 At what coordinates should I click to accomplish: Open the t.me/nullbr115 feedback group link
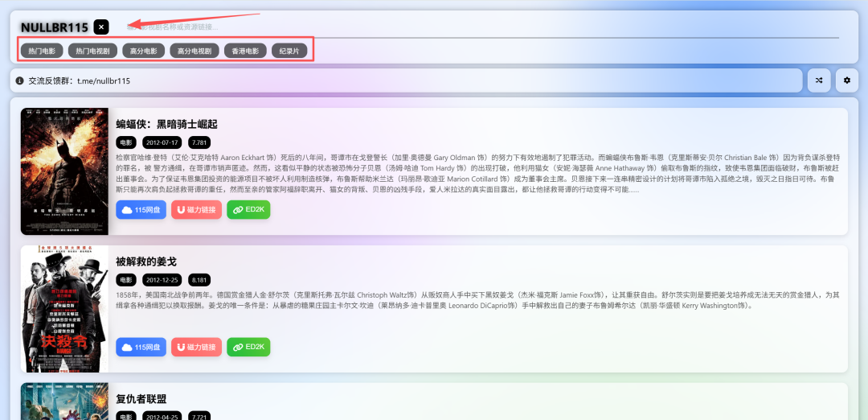pyautogui.click(x=104, y=81)
